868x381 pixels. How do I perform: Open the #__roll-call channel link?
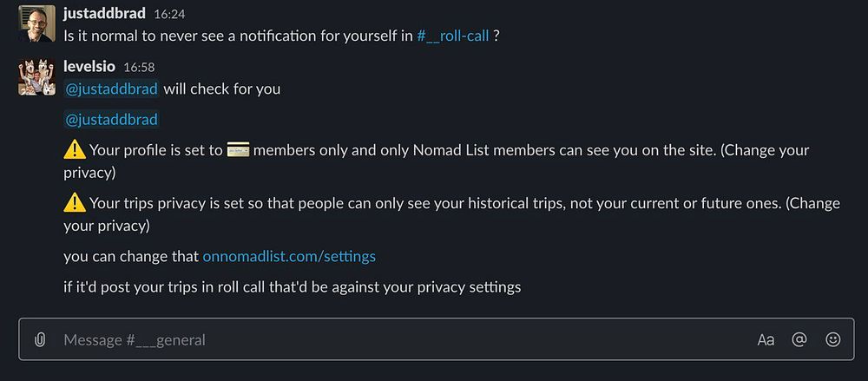(x=453, y=36)
